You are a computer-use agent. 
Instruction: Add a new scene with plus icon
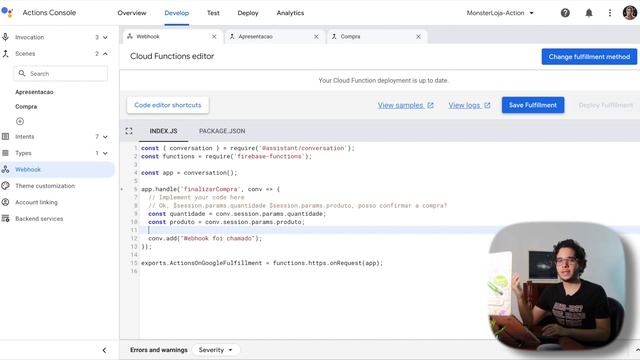pyautogui.click(x=20, y=121)
